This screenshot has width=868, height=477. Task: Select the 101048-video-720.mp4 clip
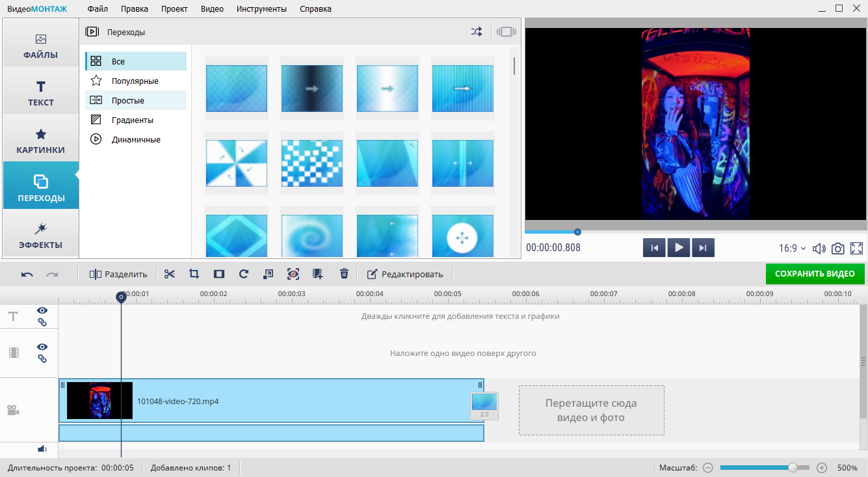pyautogui.click(x=271, y=401)
